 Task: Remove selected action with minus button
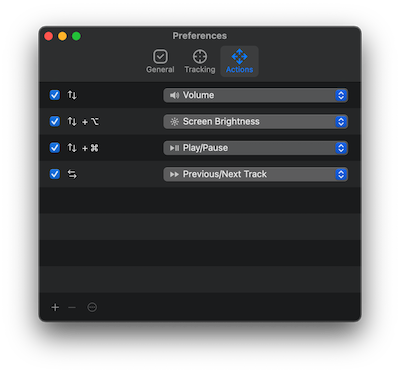(72, 307)
